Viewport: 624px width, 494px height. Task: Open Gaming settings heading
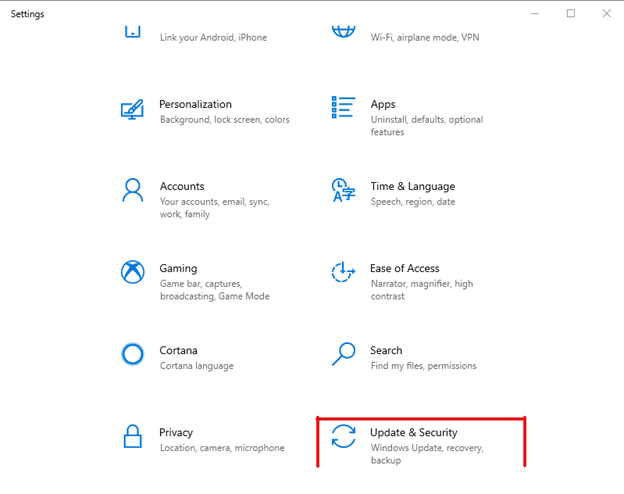(178, 268)
